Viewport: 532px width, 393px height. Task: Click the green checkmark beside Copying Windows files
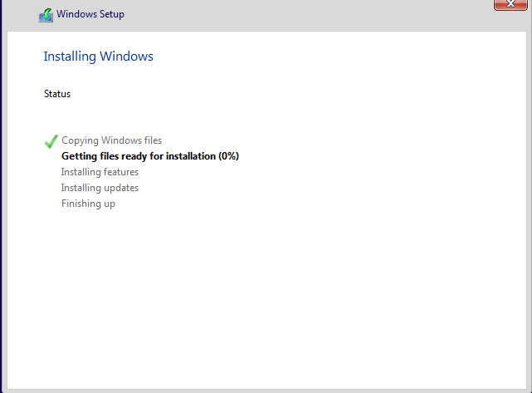(x=51, y=141)
